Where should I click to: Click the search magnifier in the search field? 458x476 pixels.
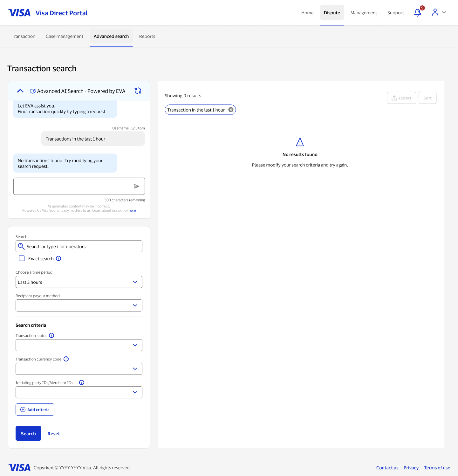[x=22, y=246]
